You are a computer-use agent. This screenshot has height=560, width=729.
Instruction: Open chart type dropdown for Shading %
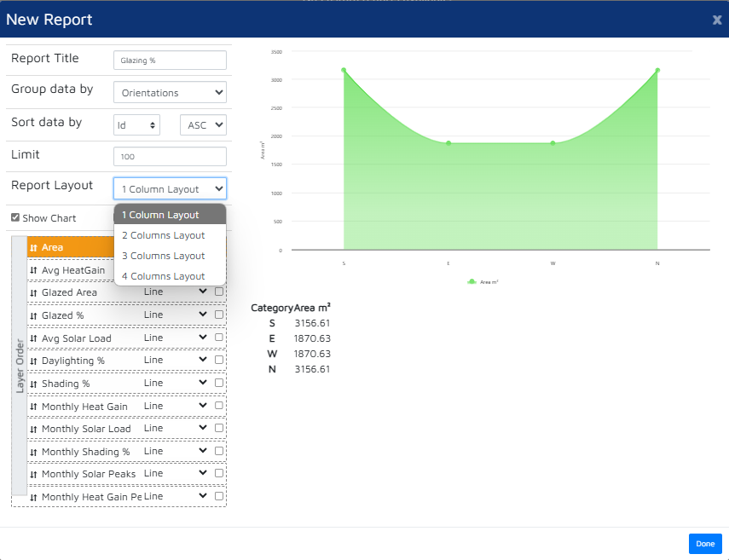(x=176, y=383)
